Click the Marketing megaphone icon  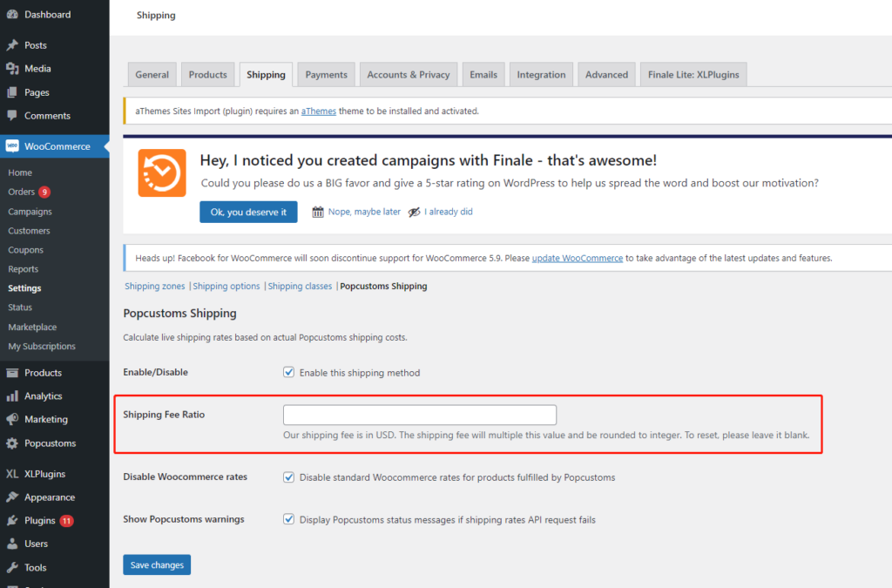12,420
